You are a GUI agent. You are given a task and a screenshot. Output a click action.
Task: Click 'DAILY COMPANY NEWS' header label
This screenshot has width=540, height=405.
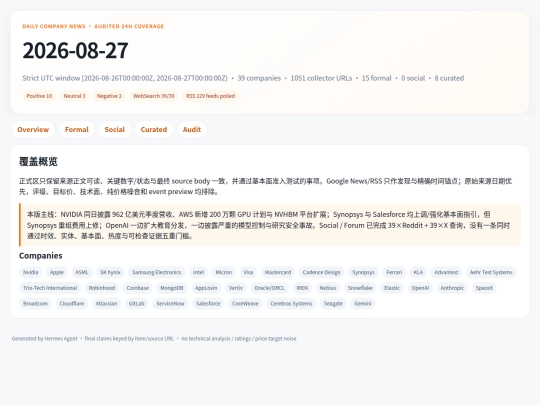pyautogui.click(x=54, y=26)
